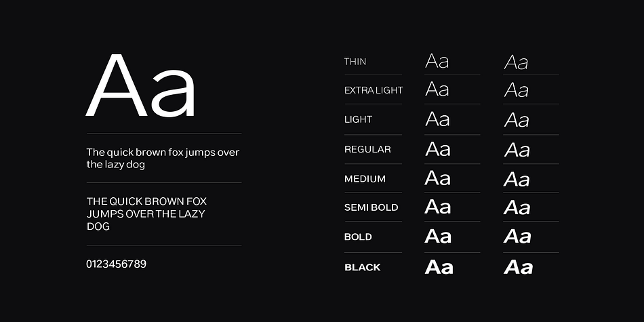Select the MEDIUM weight label

click(365, 179)
